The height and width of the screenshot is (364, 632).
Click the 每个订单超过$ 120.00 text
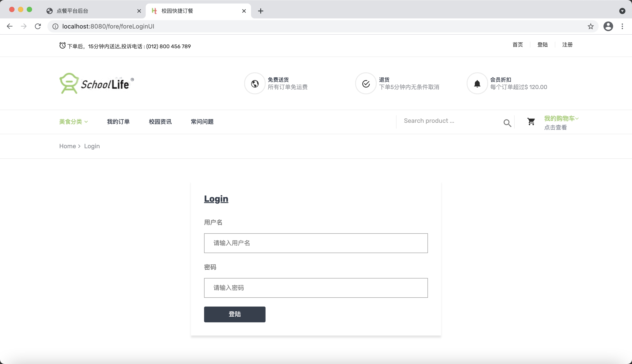[518, 87]
